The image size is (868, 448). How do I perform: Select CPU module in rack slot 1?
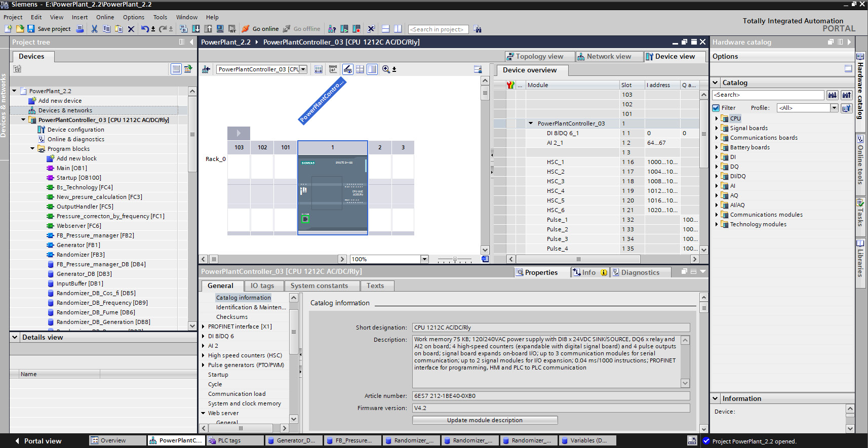point(333,194)
